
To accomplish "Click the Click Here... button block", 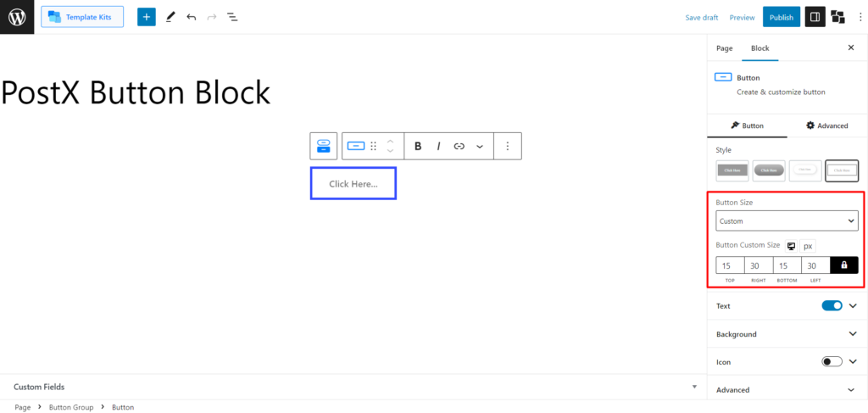I will (x=353, y=183).
